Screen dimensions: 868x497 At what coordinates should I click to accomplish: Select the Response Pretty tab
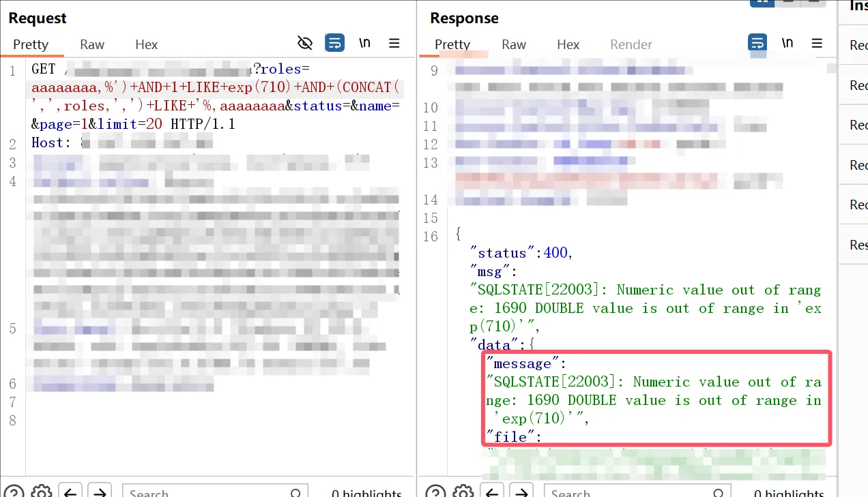[452, 44]
